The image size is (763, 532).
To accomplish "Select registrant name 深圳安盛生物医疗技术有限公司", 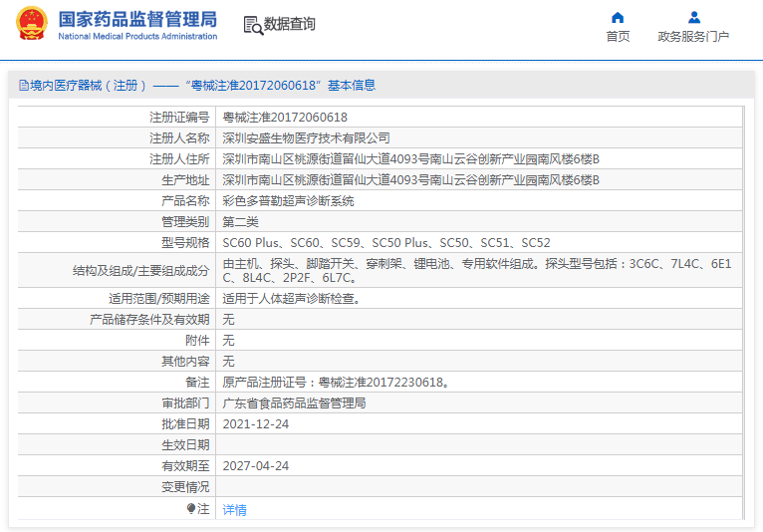I will pyautogui.click(x=306, y=138).
